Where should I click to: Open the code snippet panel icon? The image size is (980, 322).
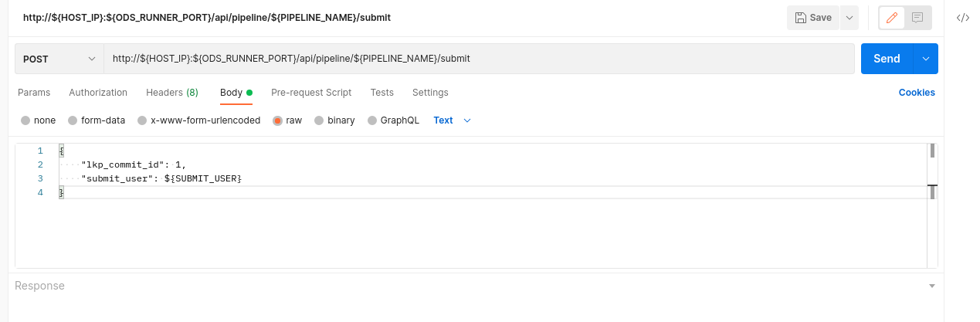click(x=963, y=18)
